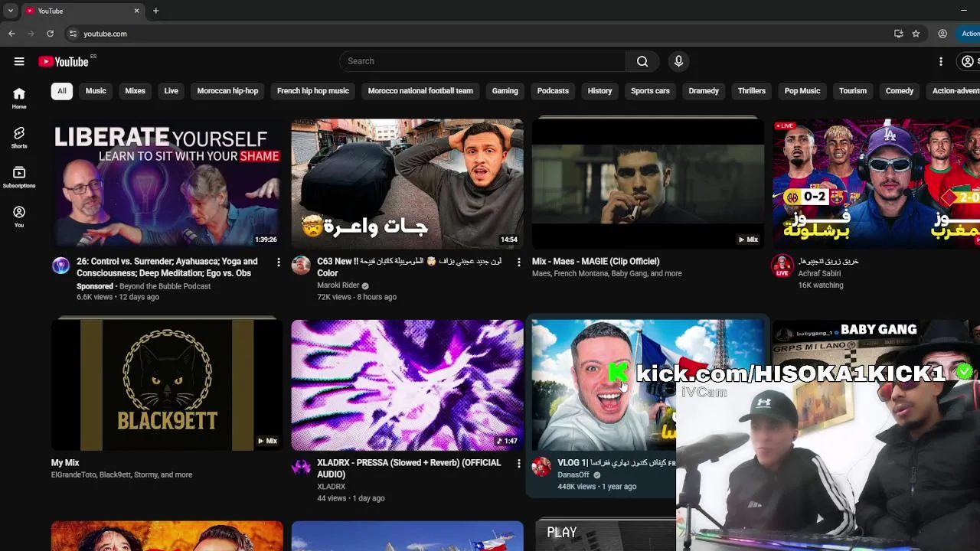The height and width of the screenshot is (551, 980).
Task: Select the Sports cars filter chip
Action: tap(650, 91)
